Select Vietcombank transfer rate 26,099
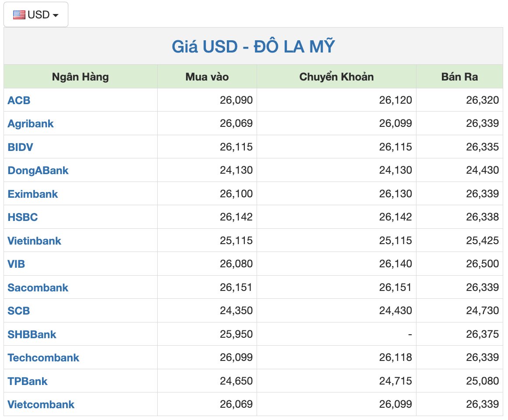 (x=395, y=404)
